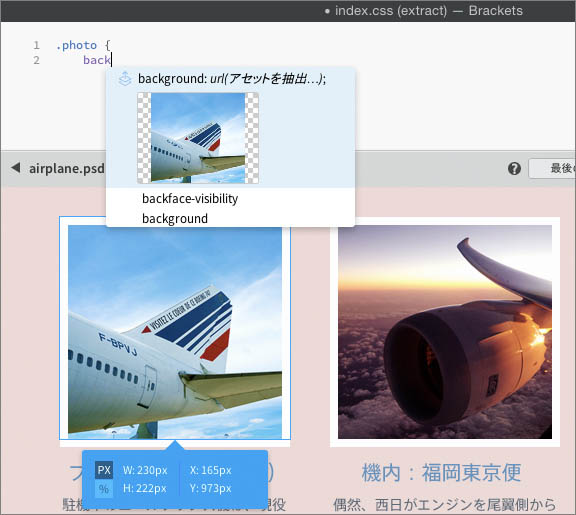Viewport: 576px width, 515px height.
Task: Click the help question mark icon
Action: (x=514, y=169)
